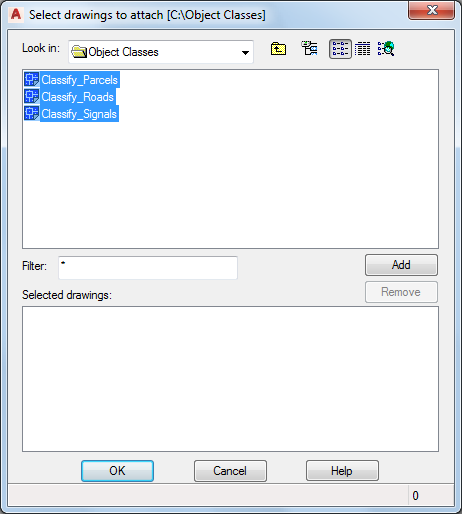Select Classify_Parcels in the file list
This screenshot has height=514, width=462.
point(79,80)
